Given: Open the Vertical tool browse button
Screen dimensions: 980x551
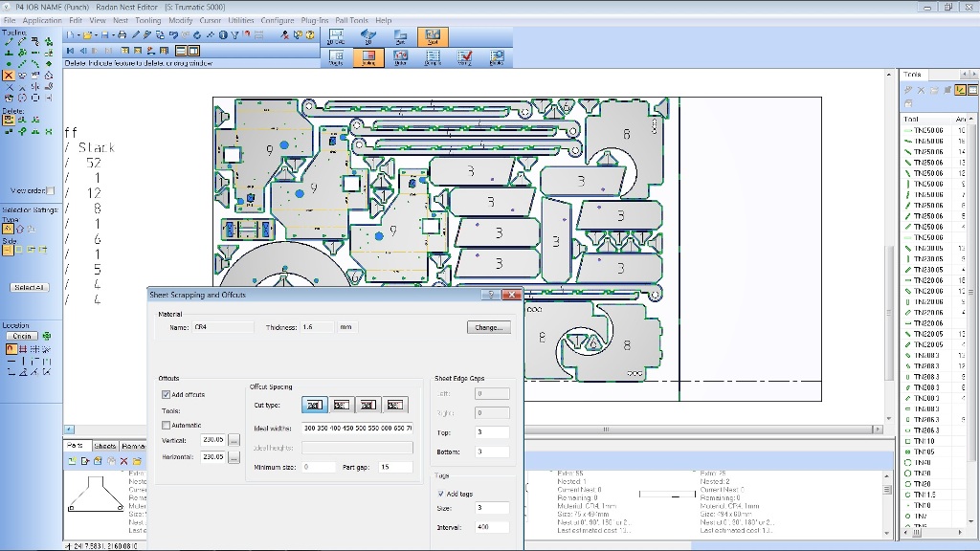Looking at the screenshot, I should (x=234, y=440).
